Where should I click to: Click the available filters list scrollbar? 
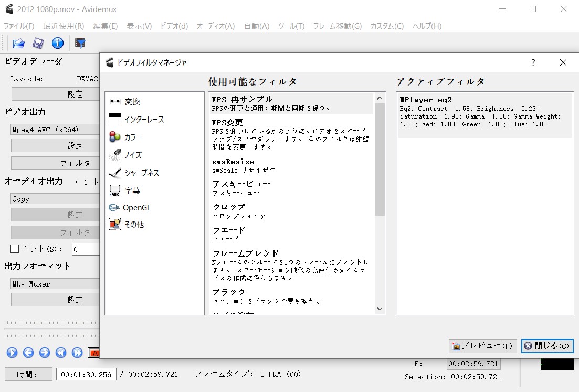(x=380, y=157)
